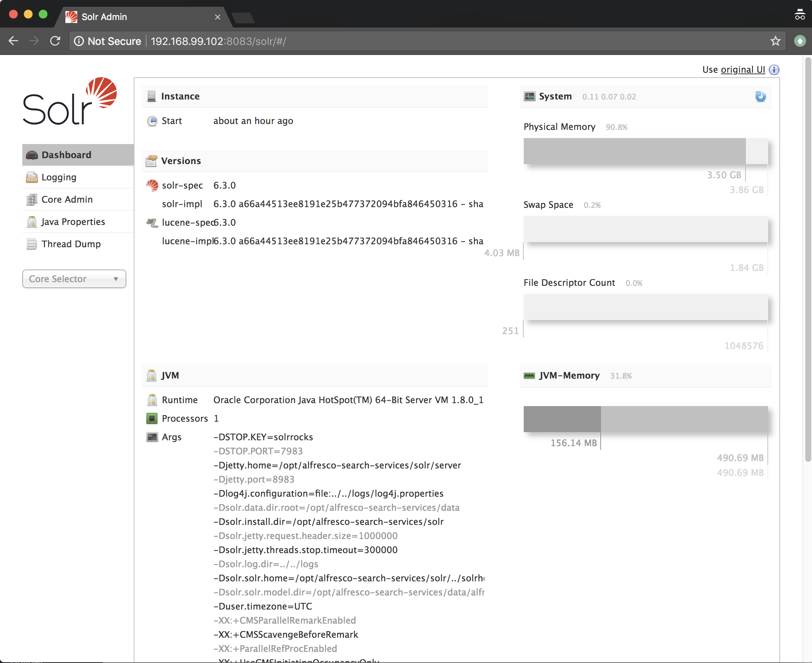Image resolution: width=812 pixels, height=663 pixels.
Task: Click the Logging folder icon
Action: [32, 177]
